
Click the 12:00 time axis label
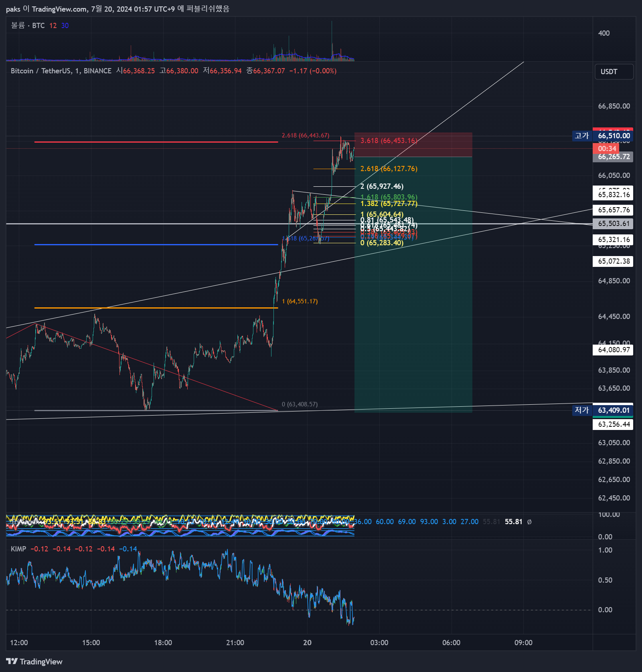coord(19,643)
